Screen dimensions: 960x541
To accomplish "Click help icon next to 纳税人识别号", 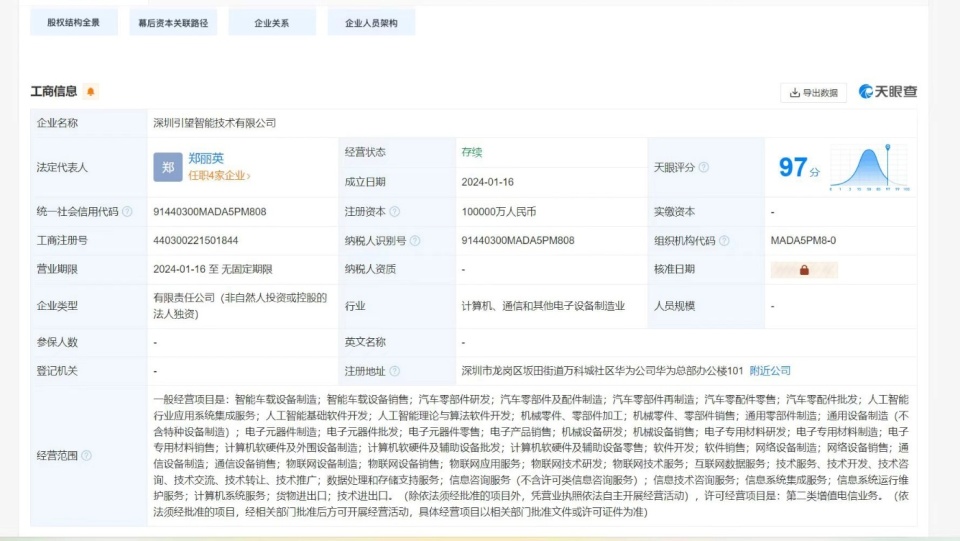I will click(x=415, y=241).
